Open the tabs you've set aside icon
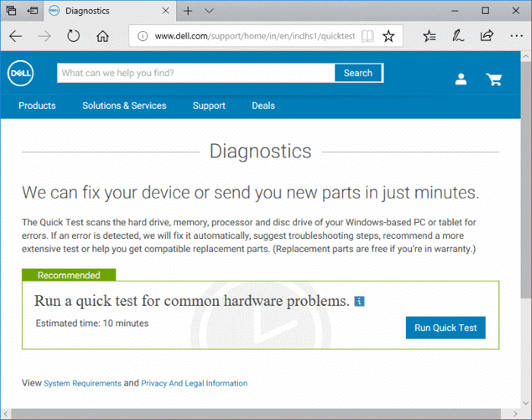The image size is (532, 420). coord(11,11)
